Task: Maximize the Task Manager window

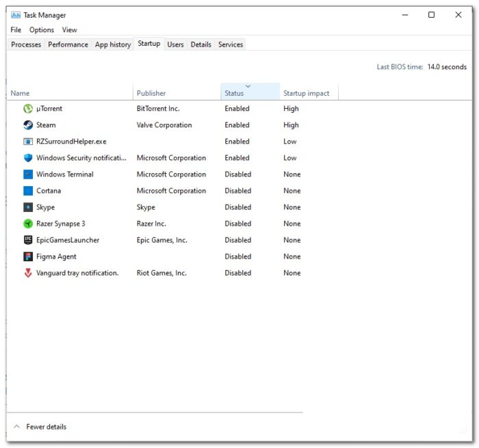Action: click(x=431, y=14)
